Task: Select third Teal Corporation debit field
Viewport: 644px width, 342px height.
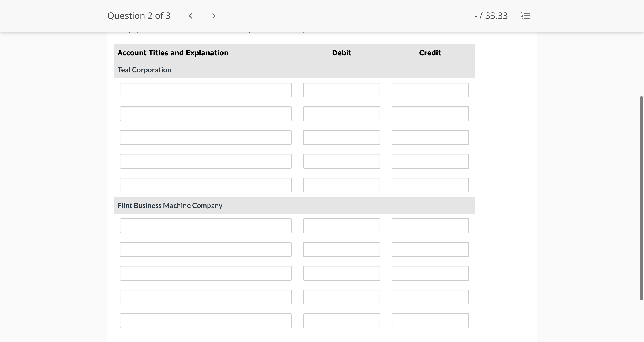Action: pos(341,138)
